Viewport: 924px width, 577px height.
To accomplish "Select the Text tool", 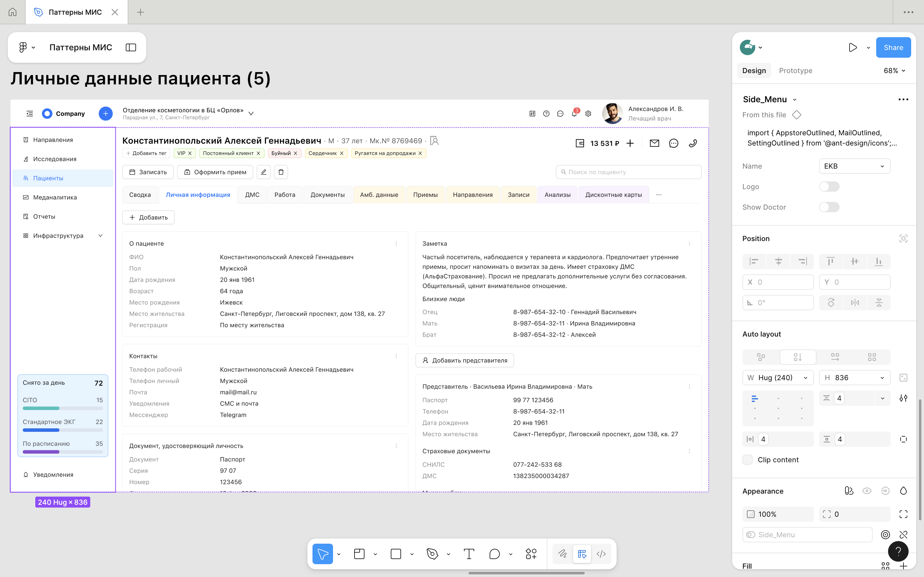I will 468,554.
